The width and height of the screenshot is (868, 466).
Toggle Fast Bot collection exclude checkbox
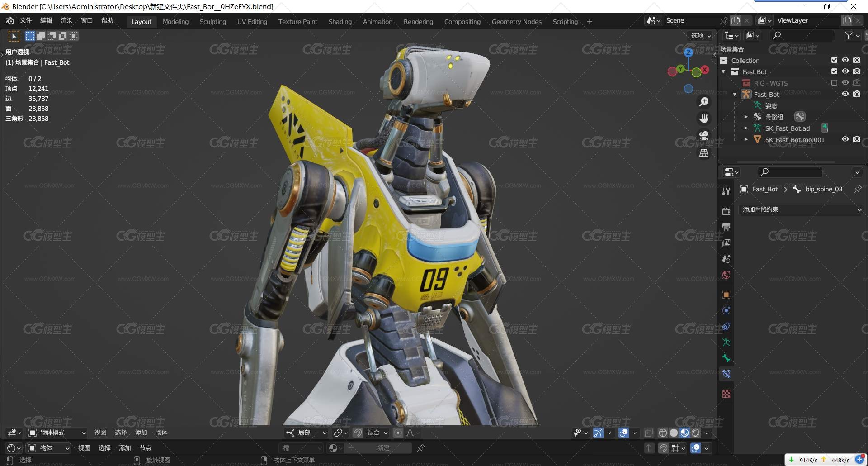coord(834,71)
